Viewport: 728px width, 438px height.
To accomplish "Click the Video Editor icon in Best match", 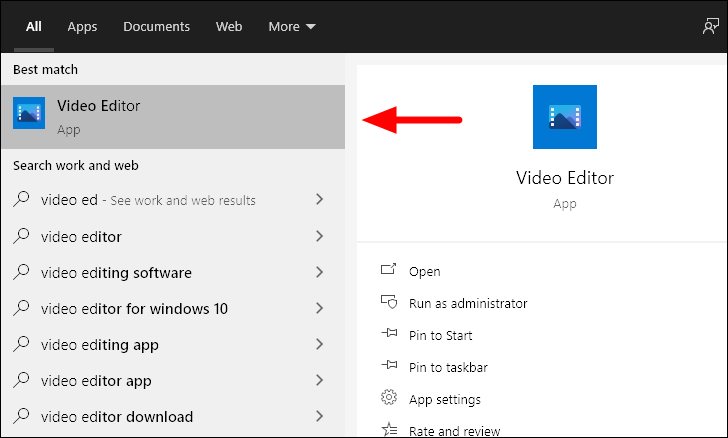I will 29,113.
